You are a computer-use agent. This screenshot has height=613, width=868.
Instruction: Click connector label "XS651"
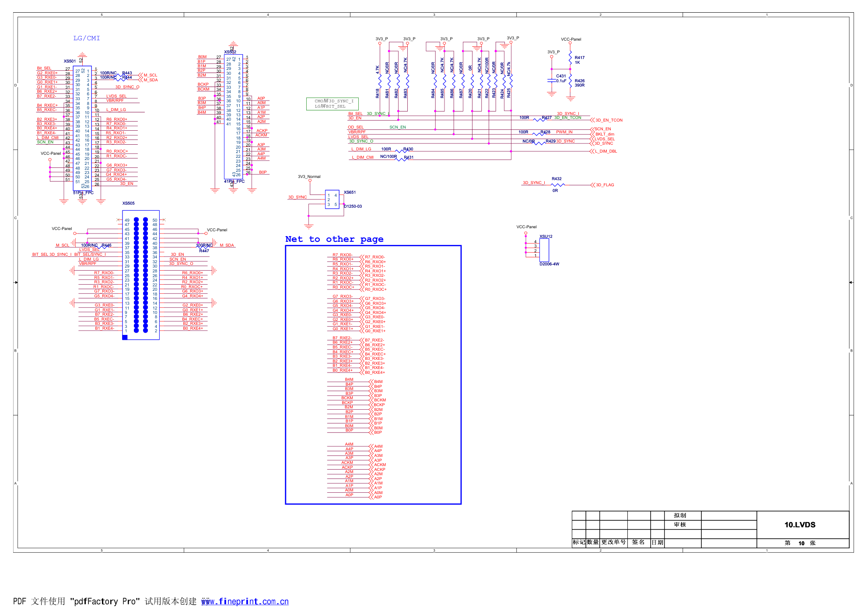[350, 192]
